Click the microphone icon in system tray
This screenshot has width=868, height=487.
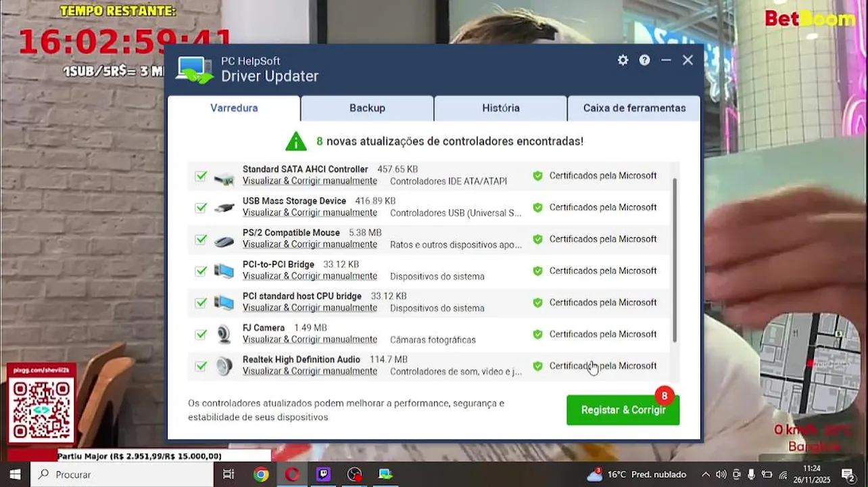752,474
